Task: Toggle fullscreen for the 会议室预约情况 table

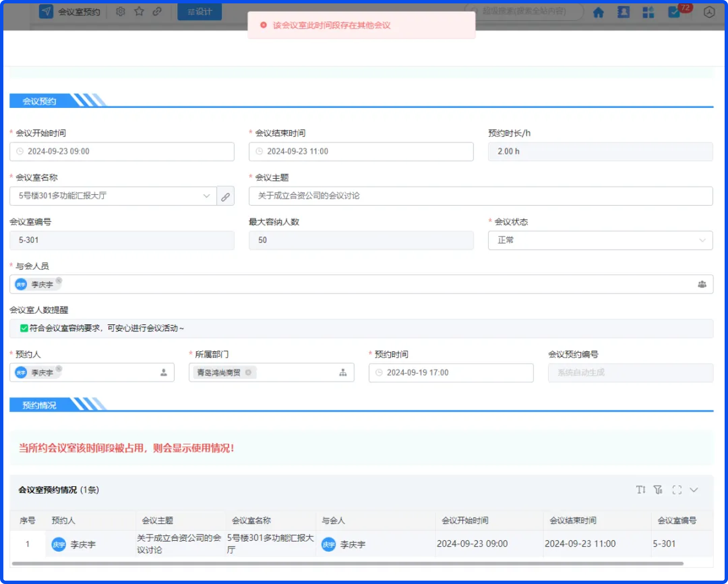Action: tap(677, 490)
